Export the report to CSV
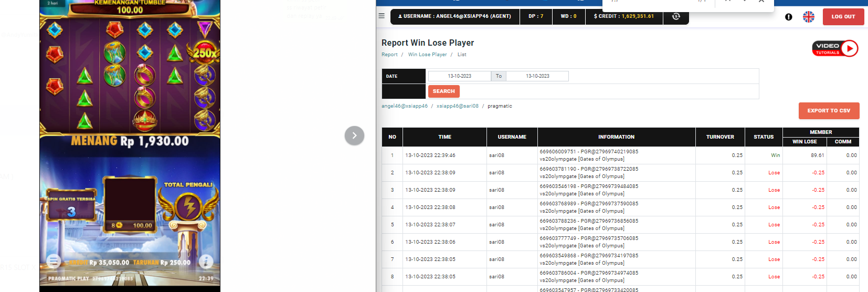868x292 pixels. 829,111
